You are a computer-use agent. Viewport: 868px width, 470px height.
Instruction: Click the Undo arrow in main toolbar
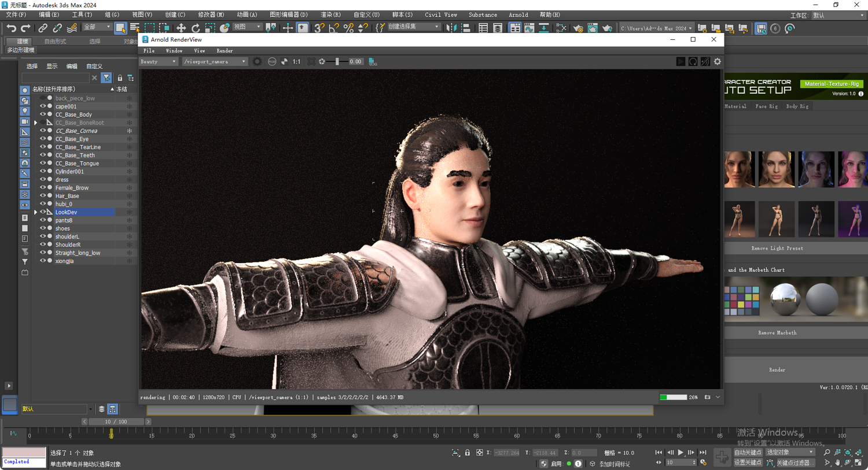pos(11,28)
